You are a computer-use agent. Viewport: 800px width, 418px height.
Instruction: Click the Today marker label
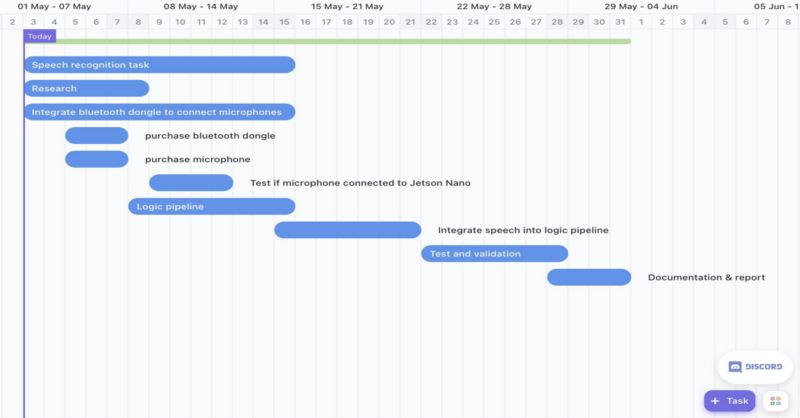tap(40, 36)
